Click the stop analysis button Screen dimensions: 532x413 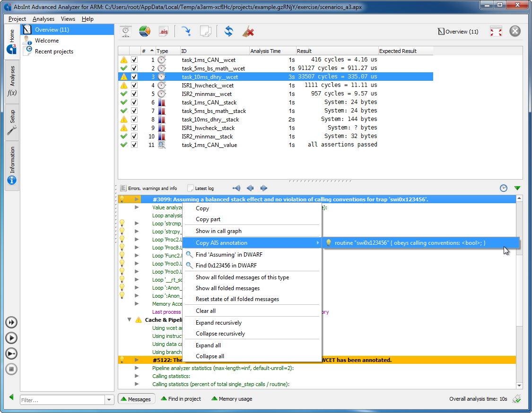coord(11,369)
